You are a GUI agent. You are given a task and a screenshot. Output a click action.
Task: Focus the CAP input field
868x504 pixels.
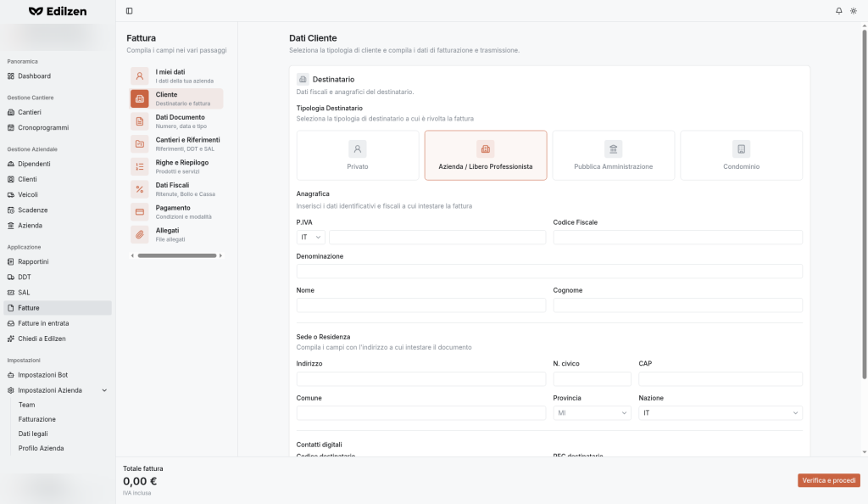pos(721,378)
